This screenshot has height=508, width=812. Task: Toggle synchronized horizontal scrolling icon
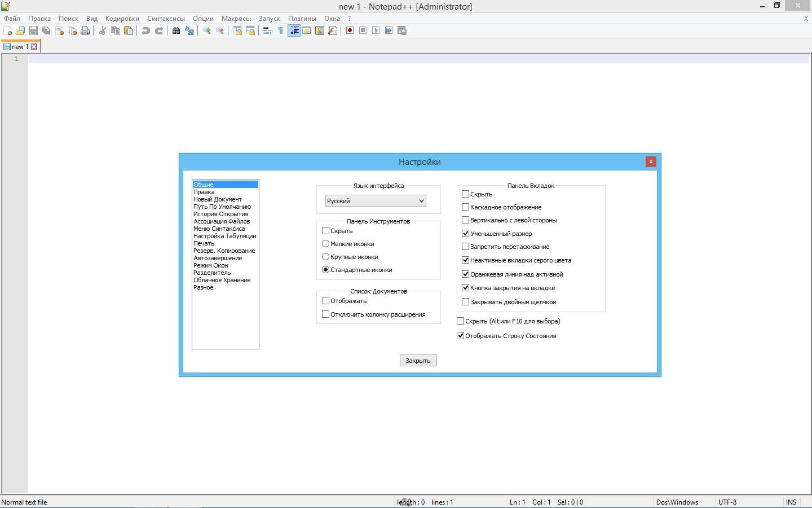click(250, 30)
